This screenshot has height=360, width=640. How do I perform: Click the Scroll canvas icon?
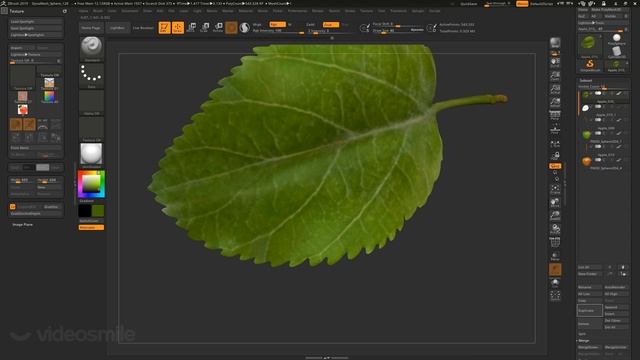(x=555, y=62)
